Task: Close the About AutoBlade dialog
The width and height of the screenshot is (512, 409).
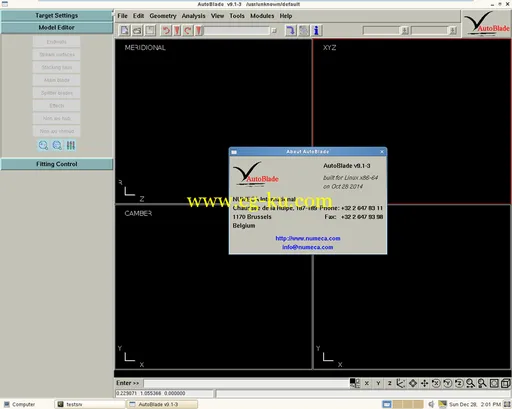Action: tap(382, 152)
